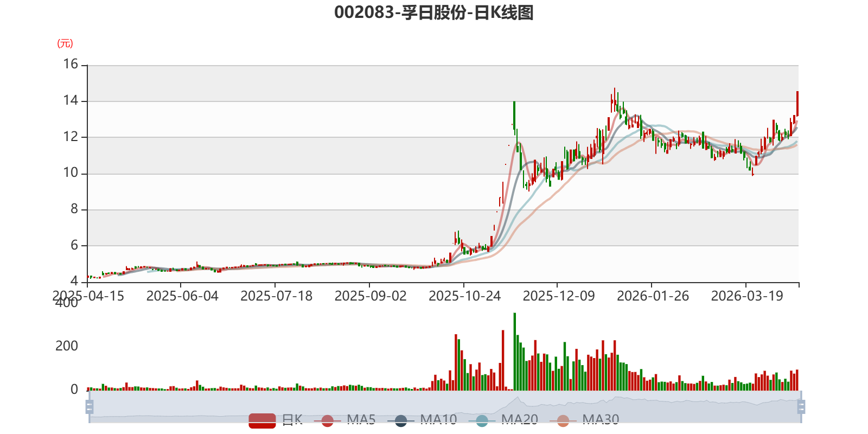Click the (元) unit label
The width and height of the screenshot is (868, 434).
pos(65,43)
